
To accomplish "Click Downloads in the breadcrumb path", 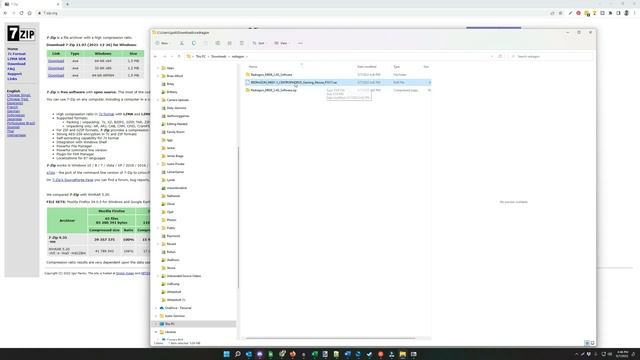I will [218, 56].
